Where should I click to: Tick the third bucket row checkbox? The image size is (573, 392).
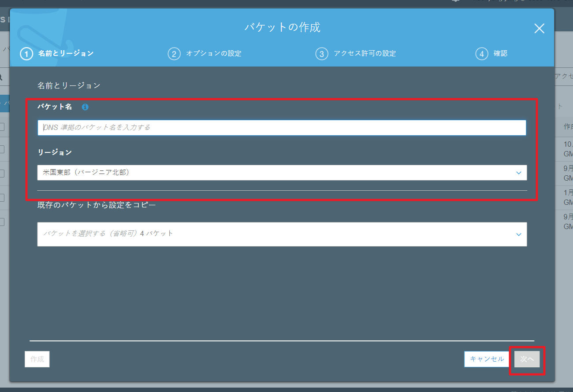(x=2, y=198)
